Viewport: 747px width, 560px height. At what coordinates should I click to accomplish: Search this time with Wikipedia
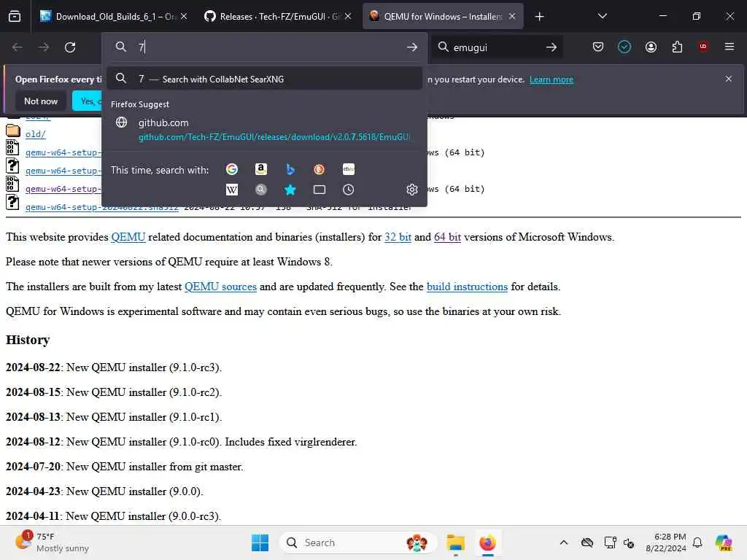(x=231, y=190)
